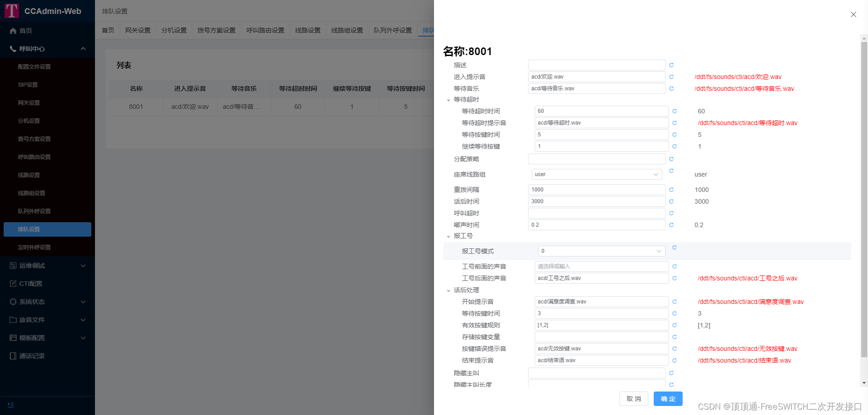Click refresh icon next to 按键错误提示音
The height and width of the screenshot is (415, 868).
(x=675, y=349)
